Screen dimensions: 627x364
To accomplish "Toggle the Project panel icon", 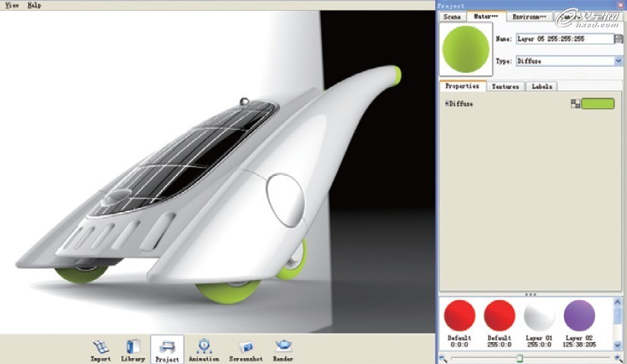I will click(x=167, y=346).
